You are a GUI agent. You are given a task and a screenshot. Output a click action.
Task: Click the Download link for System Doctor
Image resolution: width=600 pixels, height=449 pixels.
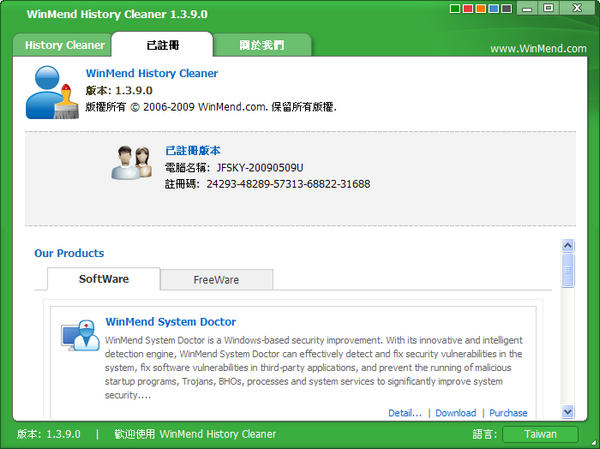tap(455, 413)
